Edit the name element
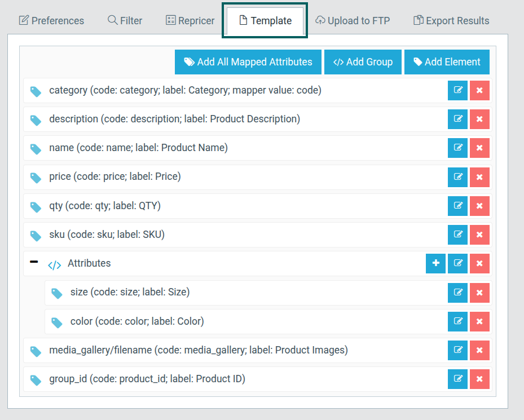Screen dimensions: 524x420 tap(457, 148)
